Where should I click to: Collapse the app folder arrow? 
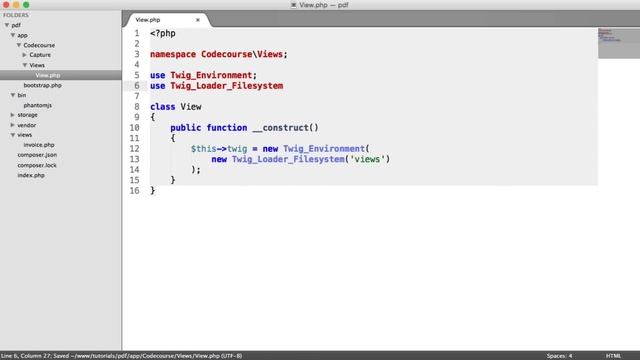click(13, 36)
